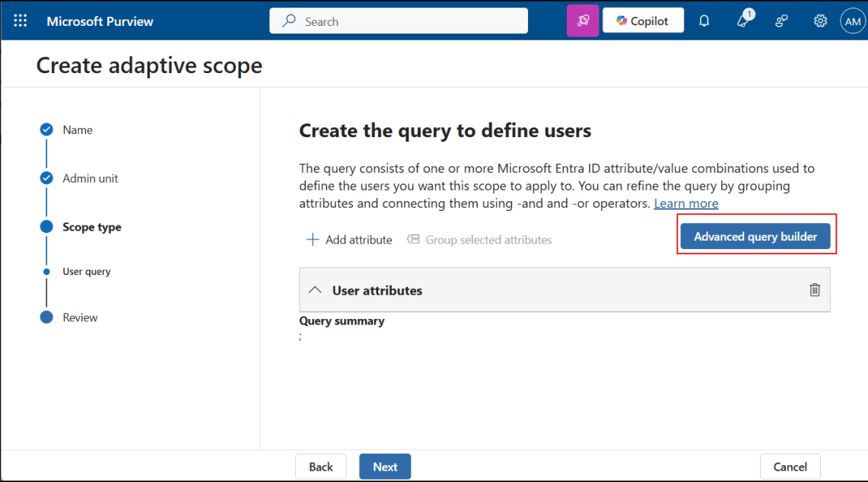Click the Next button
The width and height of the screenshot is (868, 482).
coord(385,467)
